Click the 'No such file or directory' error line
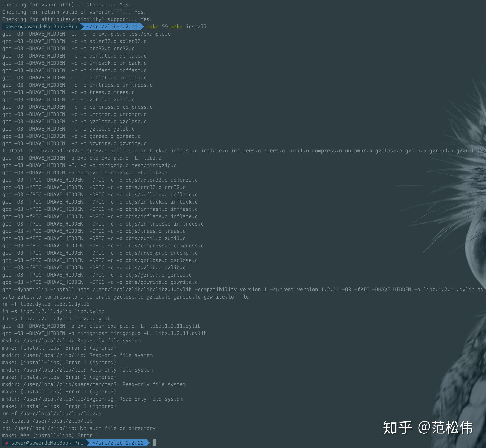The image size is (486, 448). pos(79,428)
